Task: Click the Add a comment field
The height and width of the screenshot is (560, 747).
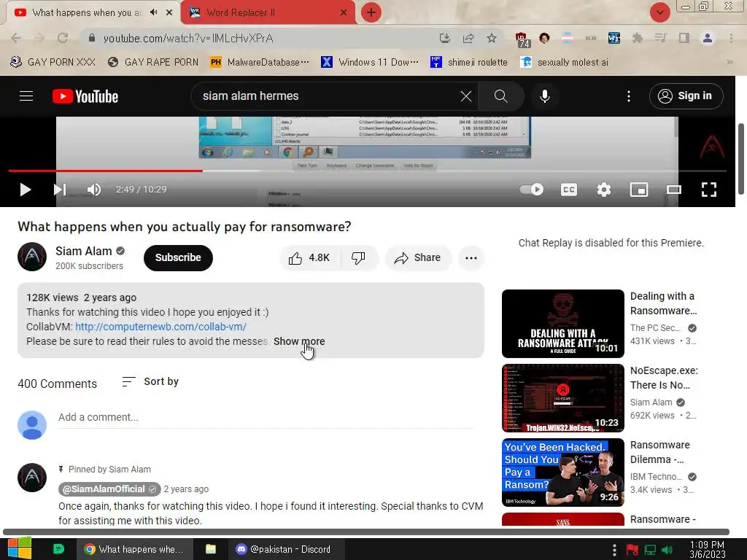Action: point(266,418)
